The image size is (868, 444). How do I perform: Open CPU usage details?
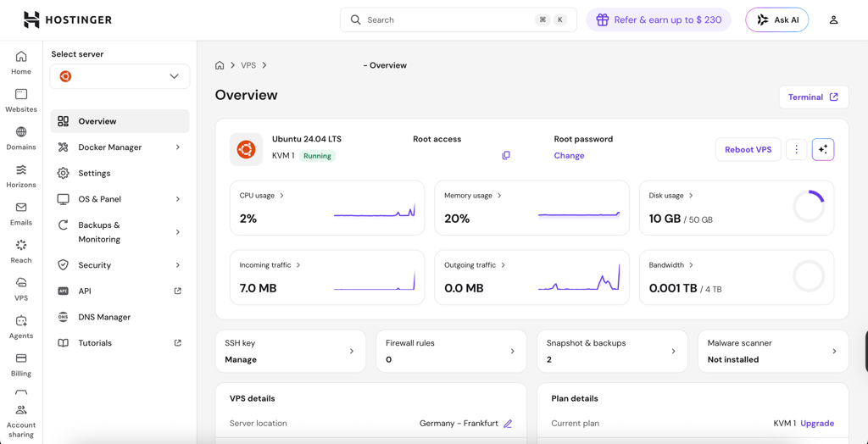(262, 196)
